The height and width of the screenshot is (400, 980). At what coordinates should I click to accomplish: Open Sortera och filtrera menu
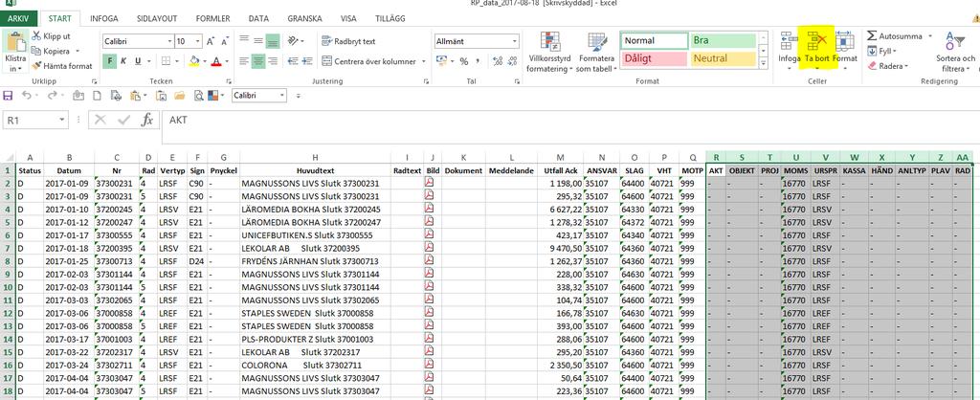[x=954, y=52]
